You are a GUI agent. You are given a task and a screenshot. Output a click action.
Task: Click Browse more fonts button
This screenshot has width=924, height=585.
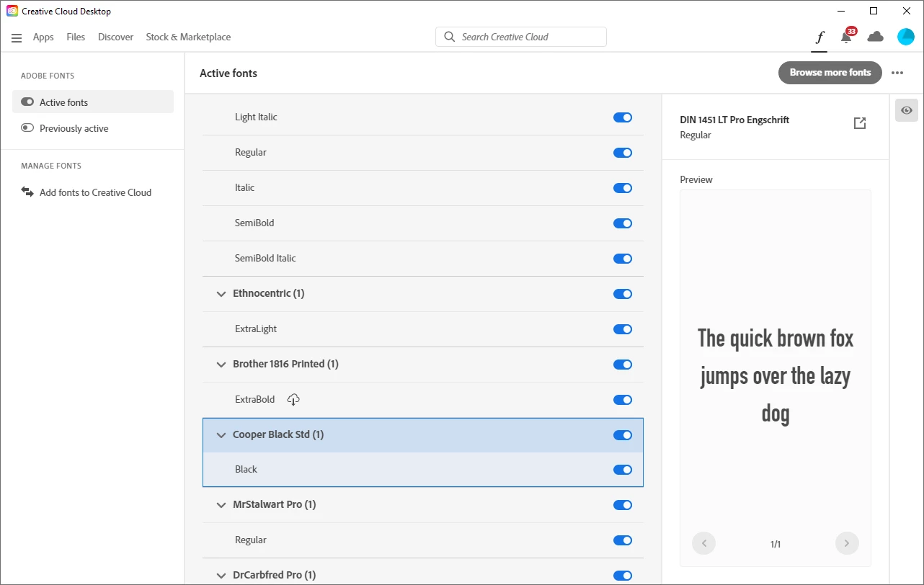tap(830, 72)
